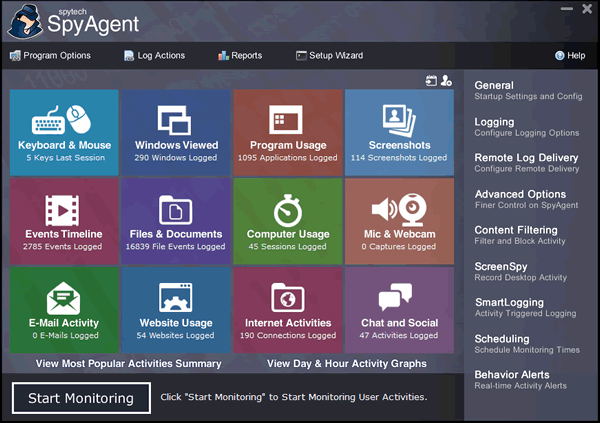This screenshot has width=600, height=423.
Task: Click the calendar date filter icon
Action: (431, 81)
